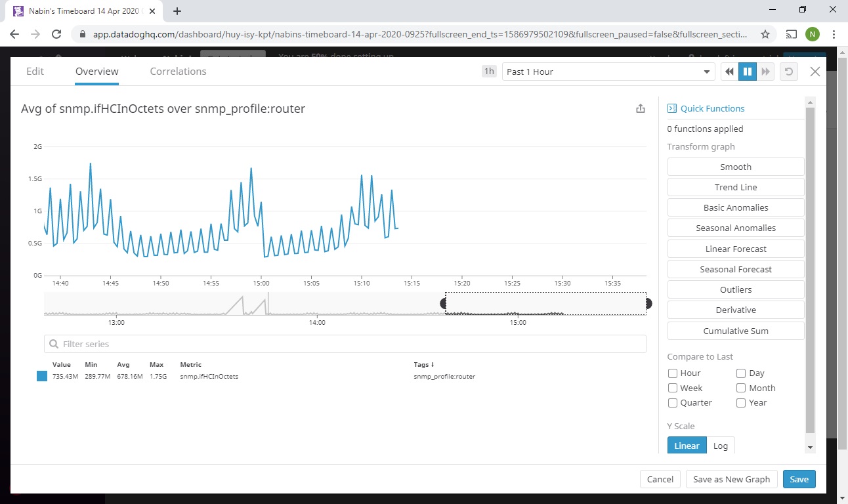Reload the browser page

[x=56, y=34]
